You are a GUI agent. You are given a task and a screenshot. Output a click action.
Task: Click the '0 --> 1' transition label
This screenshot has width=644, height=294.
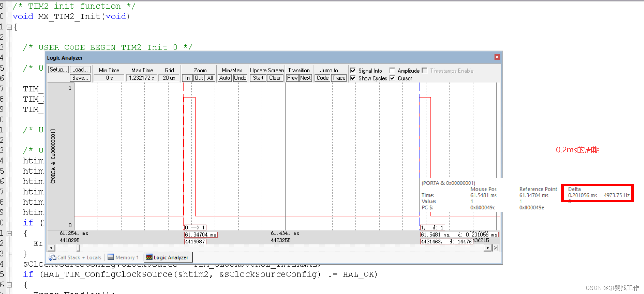[x=195, y=227]
